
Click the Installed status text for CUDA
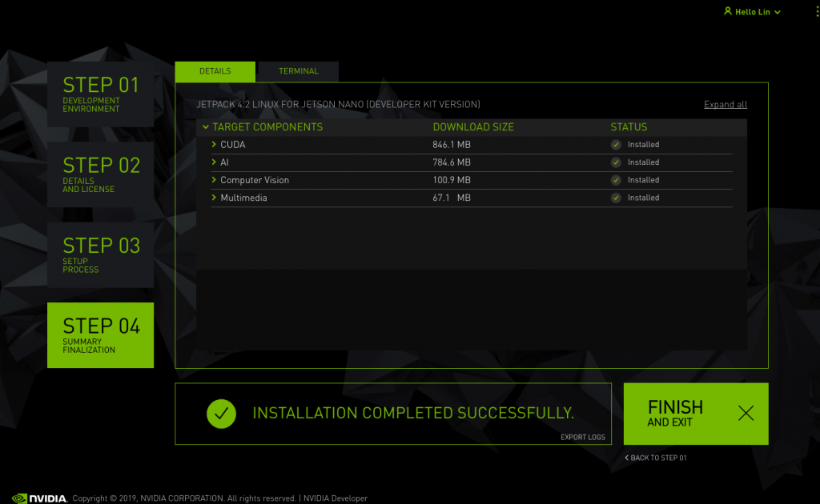[x=643, y=145]
